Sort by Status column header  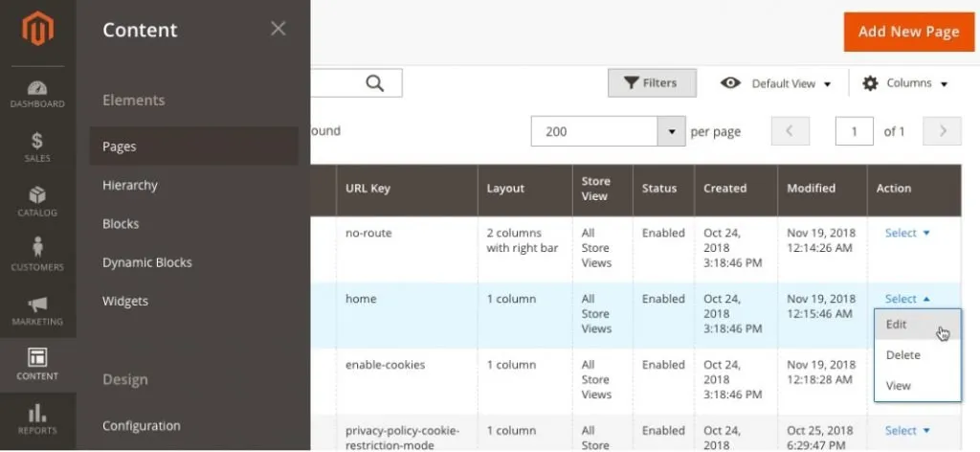click(x=664, y=190)
